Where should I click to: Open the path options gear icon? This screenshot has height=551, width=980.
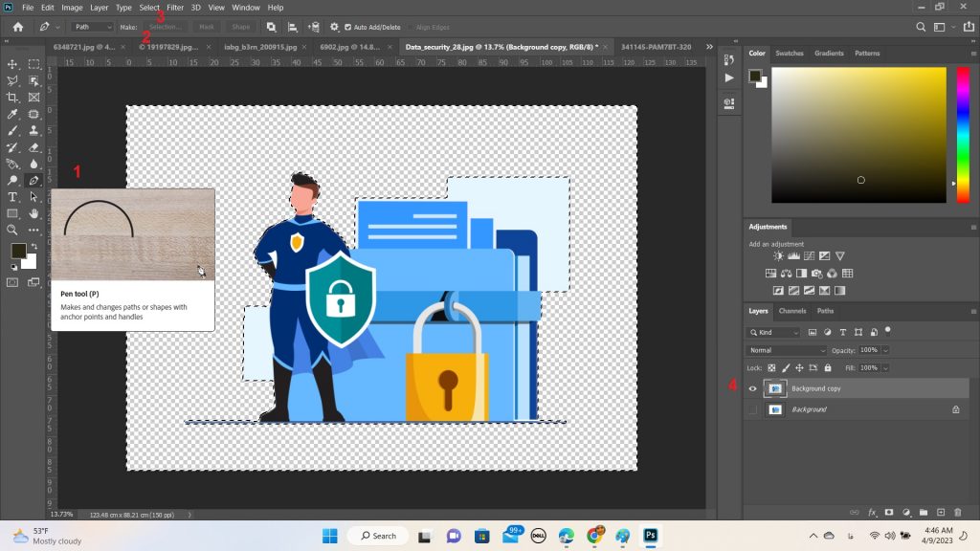(x=334, y=28)
